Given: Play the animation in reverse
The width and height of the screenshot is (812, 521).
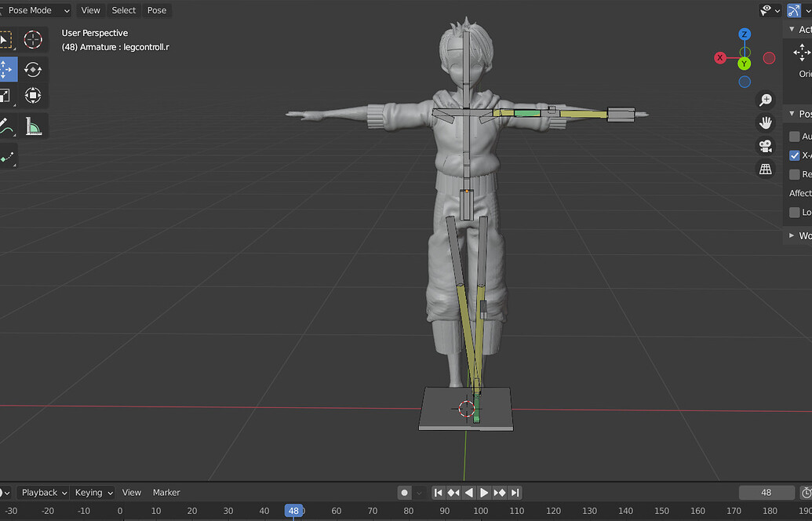Looking at the screenshot, I should click(x=468, y=493).
